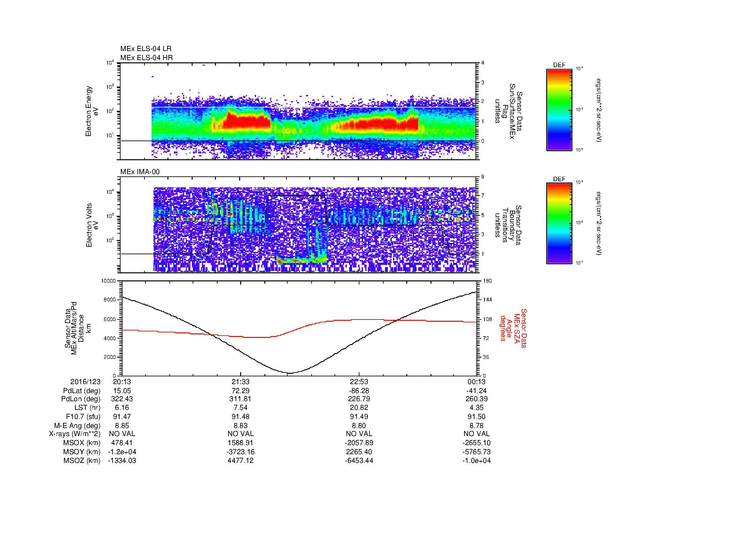Click the PdLat value '72.29'
The height and width of the screenshot is (534, 756).
pos(241,391)
